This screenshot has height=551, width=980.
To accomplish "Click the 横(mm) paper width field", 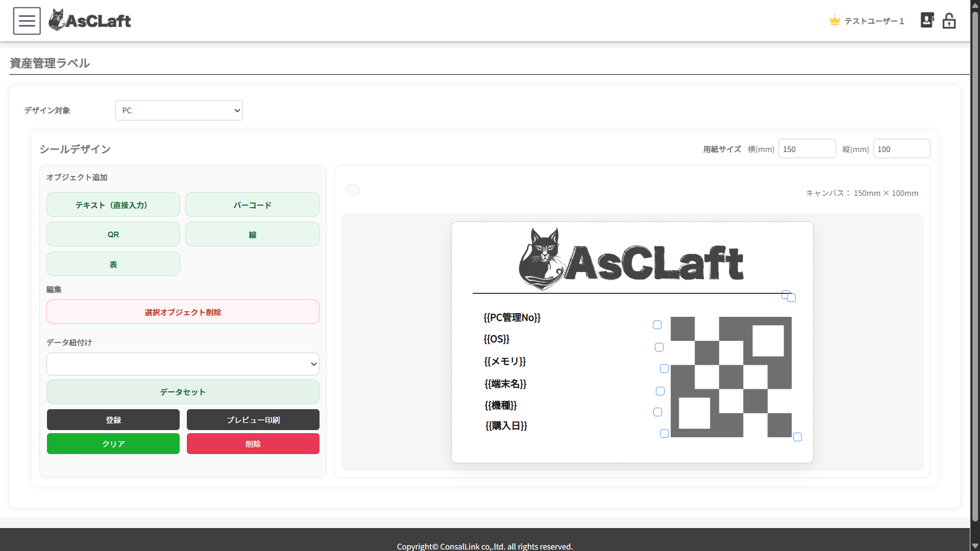I will (806, 149).
